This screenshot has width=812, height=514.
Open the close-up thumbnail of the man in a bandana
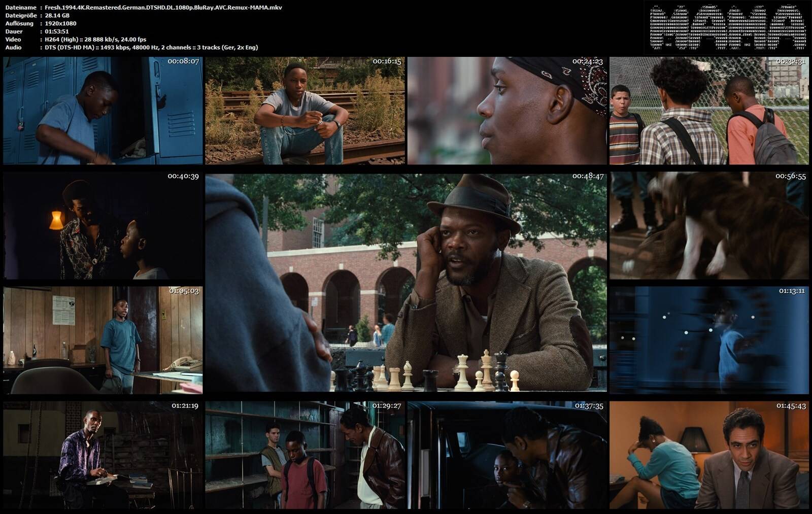[507, 111]
